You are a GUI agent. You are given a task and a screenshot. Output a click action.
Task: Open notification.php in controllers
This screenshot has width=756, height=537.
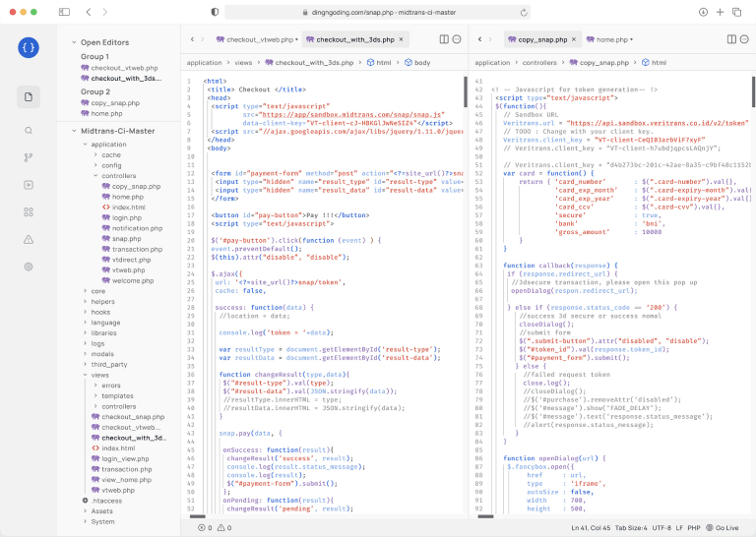pos(132,228)
